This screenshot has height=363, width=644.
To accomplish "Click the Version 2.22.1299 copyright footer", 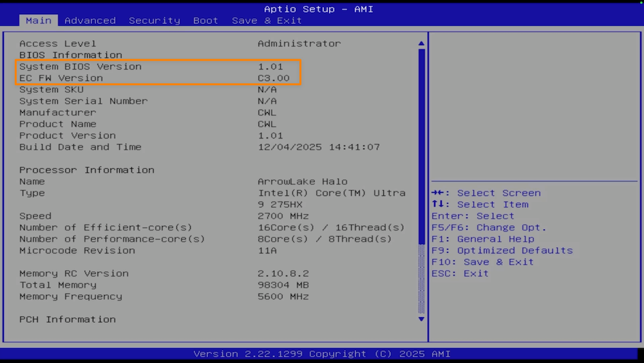I will pos(322,354).
